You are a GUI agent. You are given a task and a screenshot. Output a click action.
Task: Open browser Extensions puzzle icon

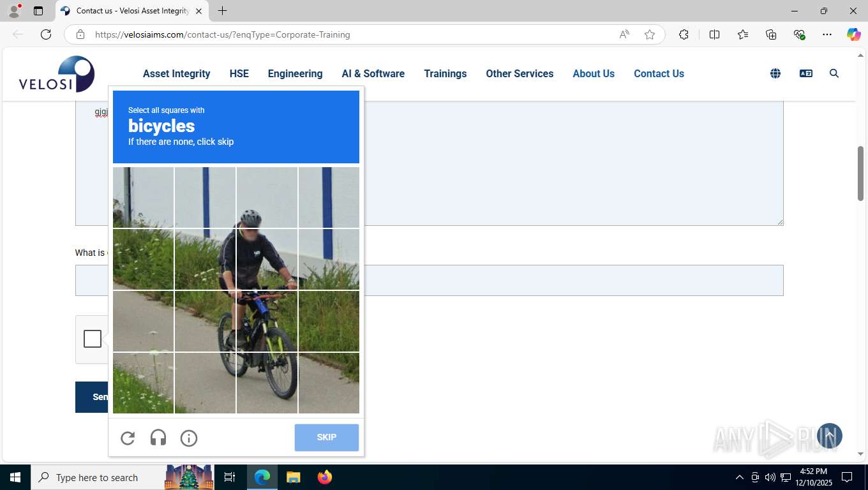click(x=684, y=34)
